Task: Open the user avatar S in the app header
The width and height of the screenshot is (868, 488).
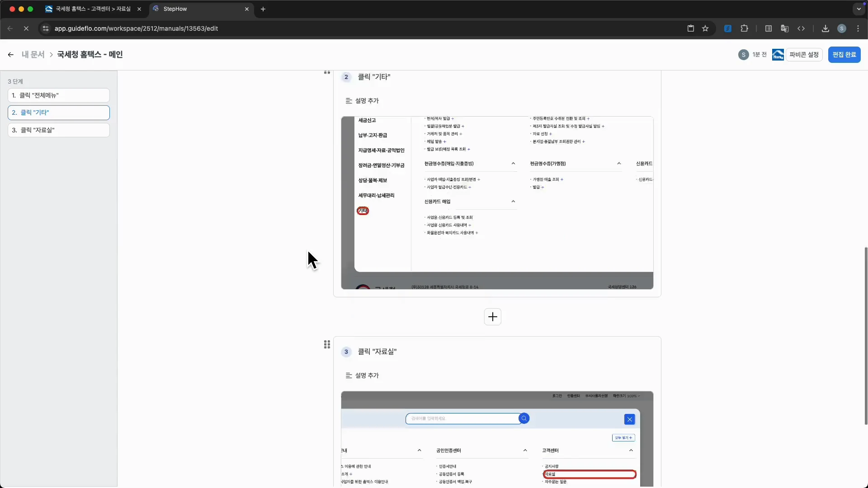Action: click(x=743, y=55)
